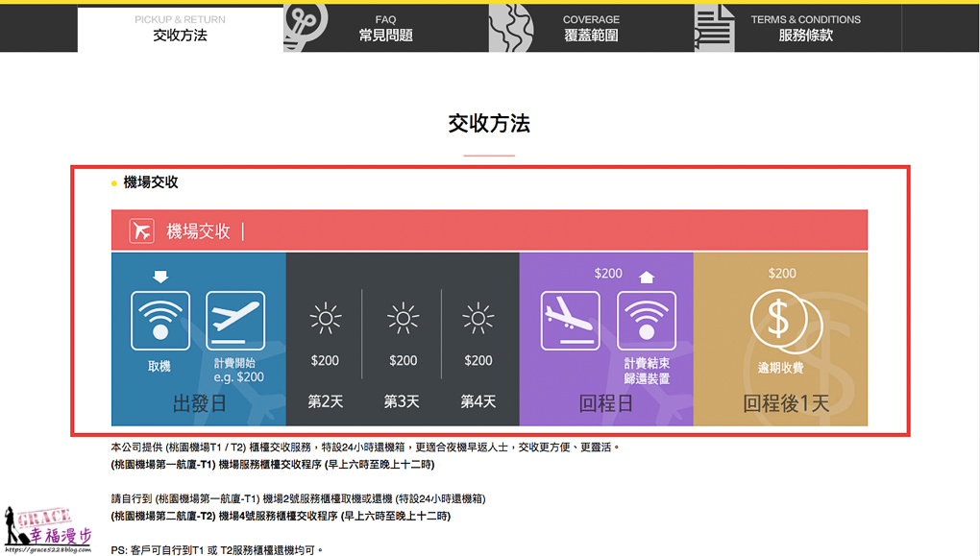
Task: Click the 機場交收 bullet heading
Action: 151,182
